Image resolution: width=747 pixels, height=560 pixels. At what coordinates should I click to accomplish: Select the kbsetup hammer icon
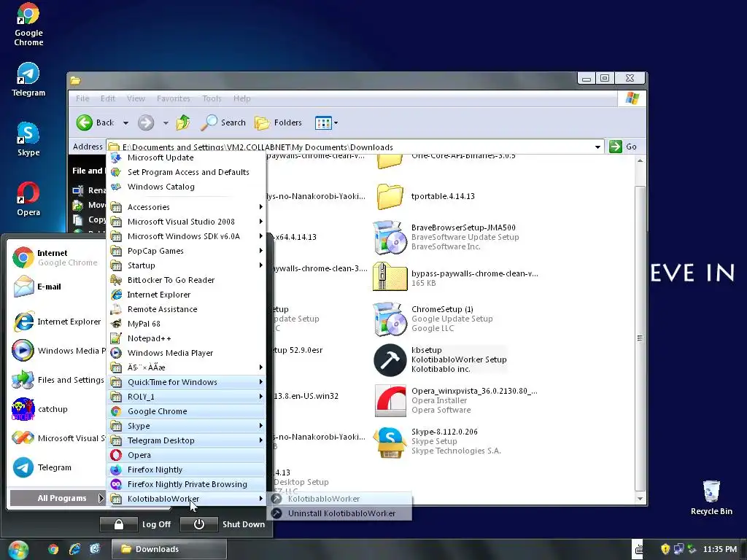point(390,359)
